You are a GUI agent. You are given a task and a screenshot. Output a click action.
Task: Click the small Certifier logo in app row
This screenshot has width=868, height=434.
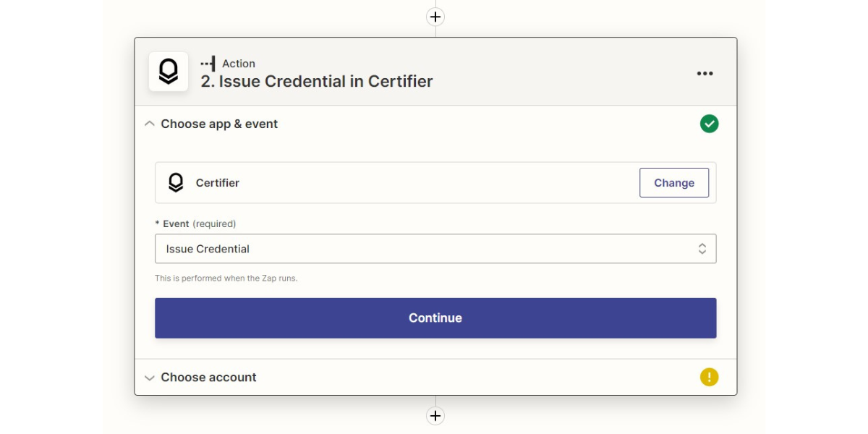[176, 182]
